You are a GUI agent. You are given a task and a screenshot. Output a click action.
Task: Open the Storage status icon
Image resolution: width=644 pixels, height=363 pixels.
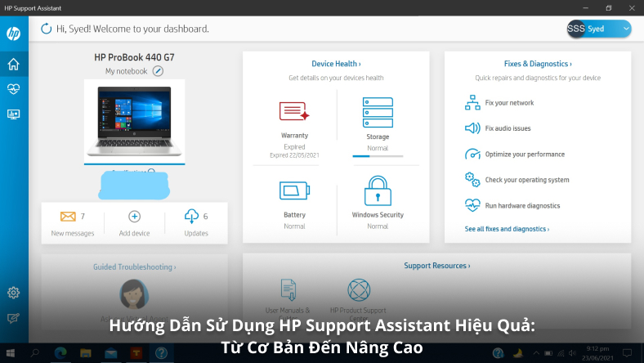pyautogui.click(x=378, y=112)
